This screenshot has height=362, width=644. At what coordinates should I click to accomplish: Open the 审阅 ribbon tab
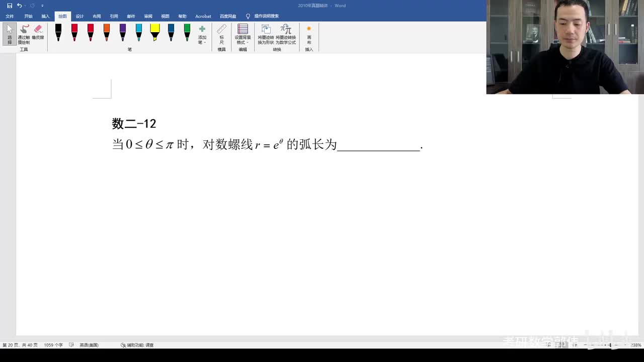click(148, 16)
